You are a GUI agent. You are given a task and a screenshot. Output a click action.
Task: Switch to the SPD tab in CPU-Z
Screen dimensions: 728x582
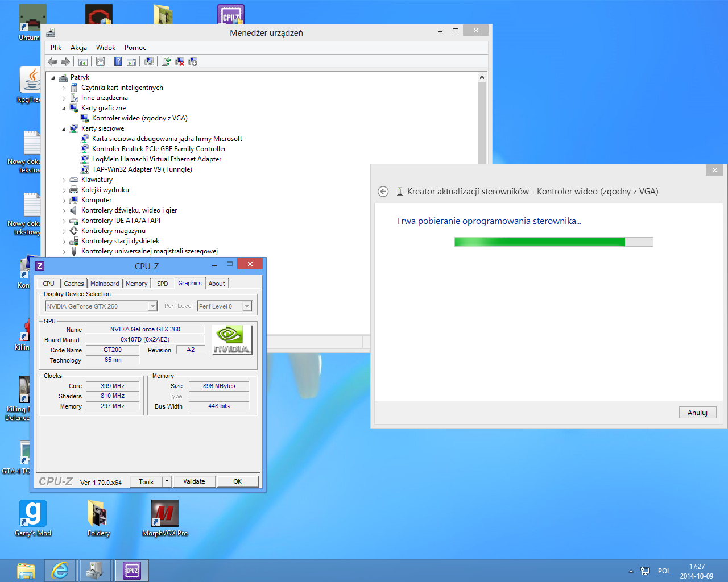(163, 284)
